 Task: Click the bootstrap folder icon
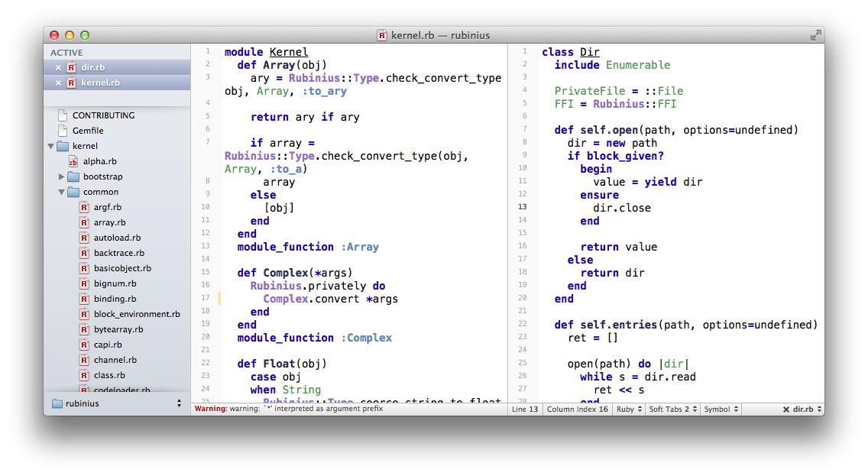[x=73, y=176]
